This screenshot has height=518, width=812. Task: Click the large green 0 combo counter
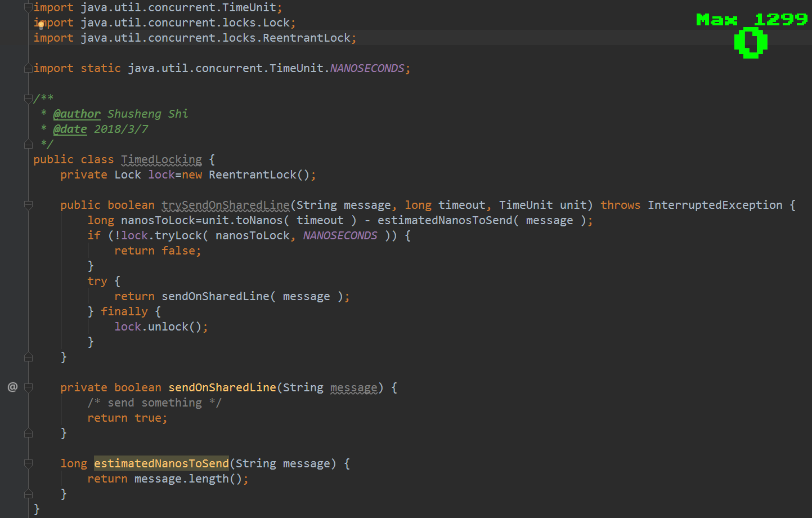tap(751, 43)
